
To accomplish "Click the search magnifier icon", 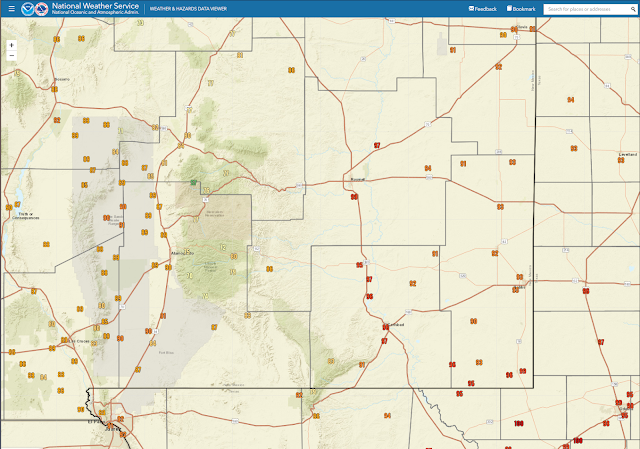I will pos(633,9).
